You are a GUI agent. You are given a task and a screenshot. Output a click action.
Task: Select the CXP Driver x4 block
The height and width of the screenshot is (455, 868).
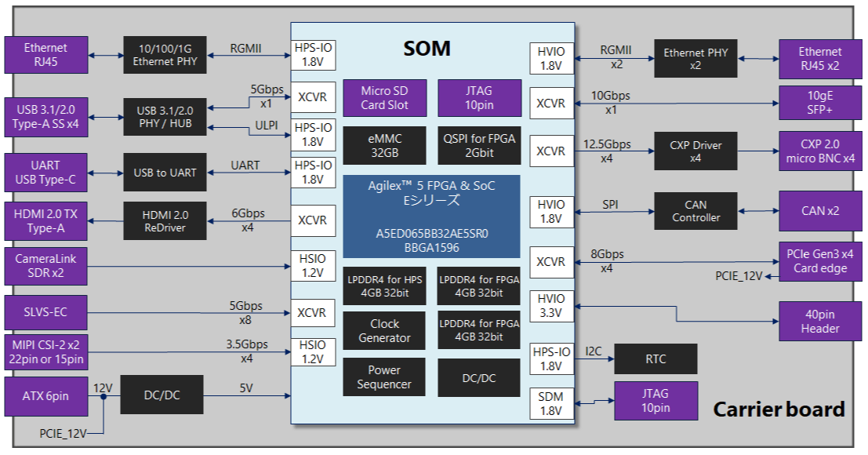click(695, 151)
